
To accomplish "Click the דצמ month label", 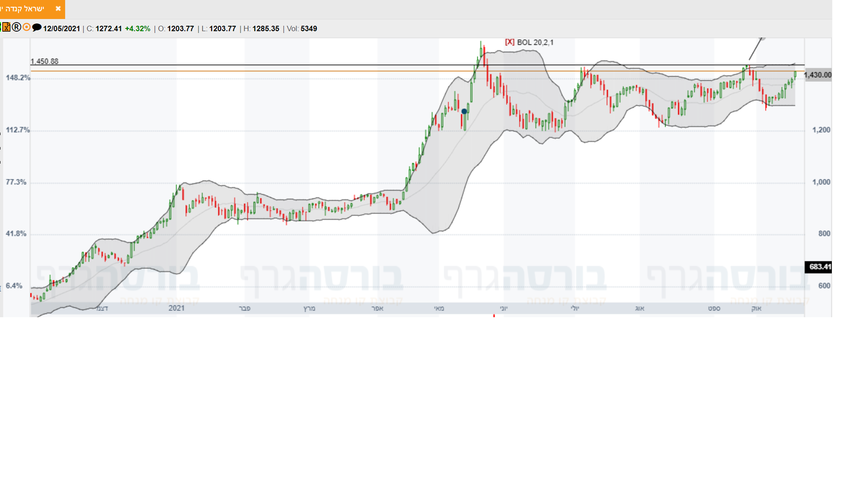I will click(102, 309).
